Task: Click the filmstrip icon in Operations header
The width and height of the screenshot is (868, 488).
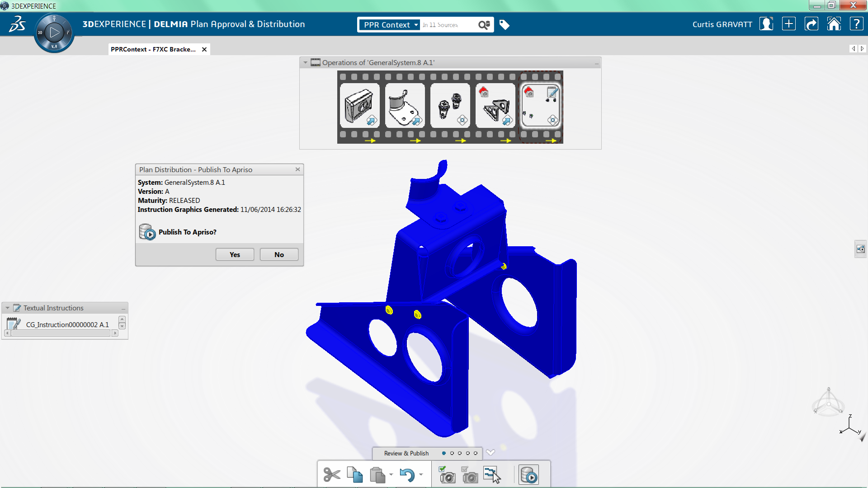Action: [316, 62]
